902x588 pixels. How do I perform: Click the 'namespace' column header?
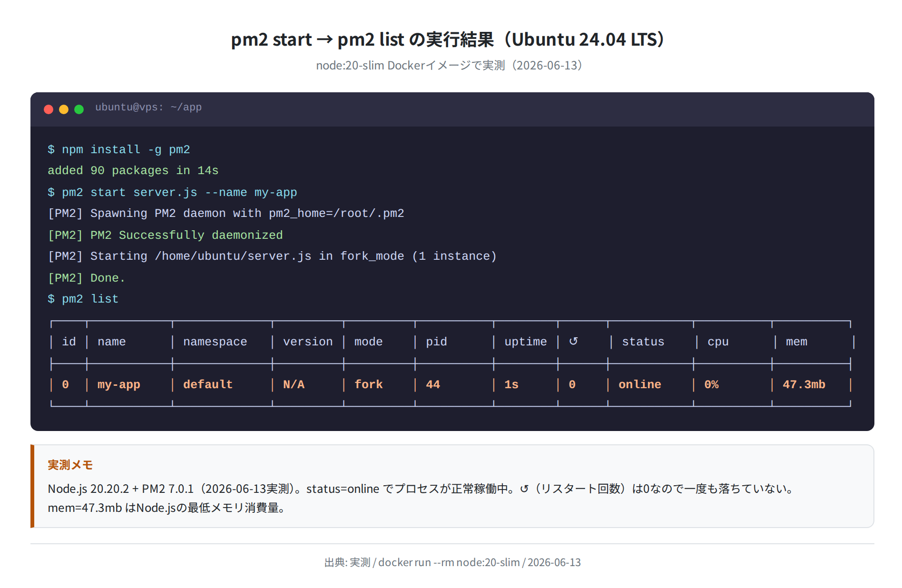[x=215, y=342]
